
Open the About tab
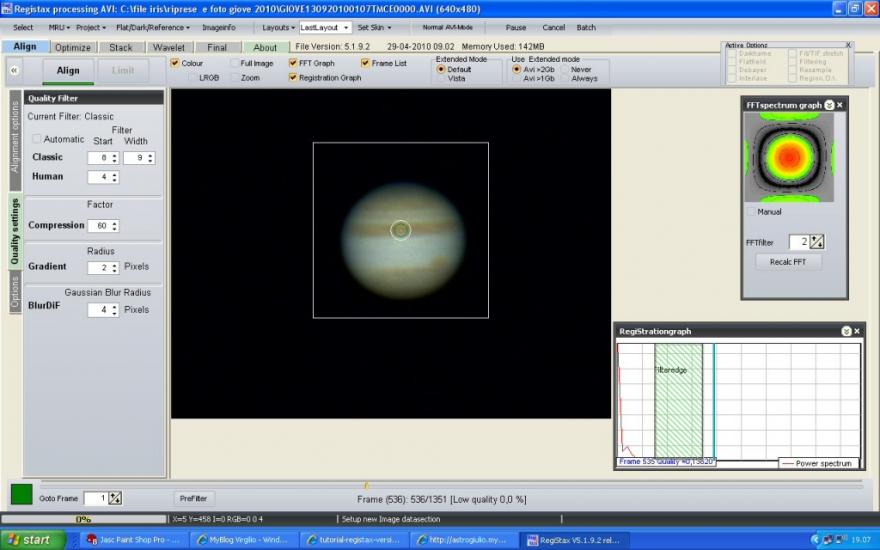265,48
